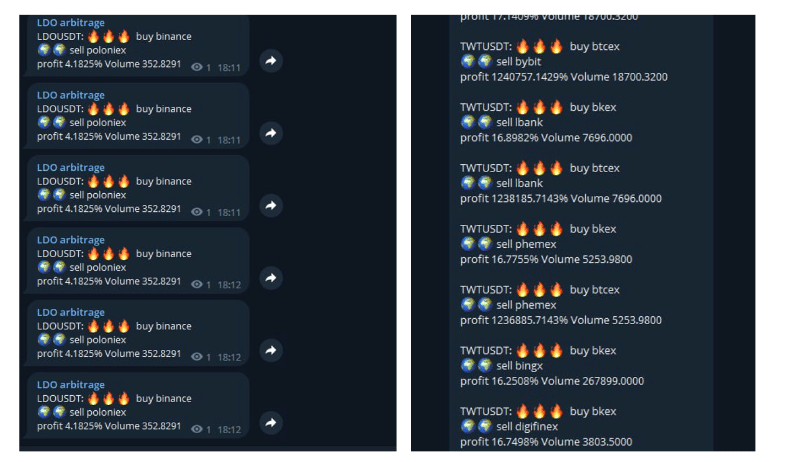
Task: Select the profit 1238185.7143% message text
Action: (561, 198)
